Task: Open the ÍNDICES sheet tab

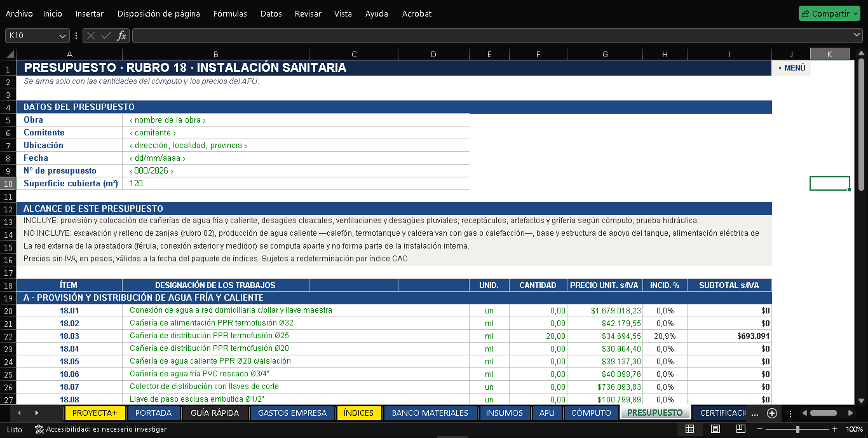Action: (358, 413)
